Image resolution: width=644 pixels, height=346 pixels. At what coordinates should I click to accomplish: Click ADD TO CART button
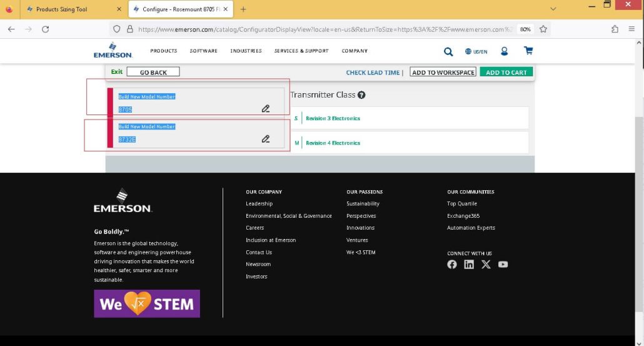(506, 72)
